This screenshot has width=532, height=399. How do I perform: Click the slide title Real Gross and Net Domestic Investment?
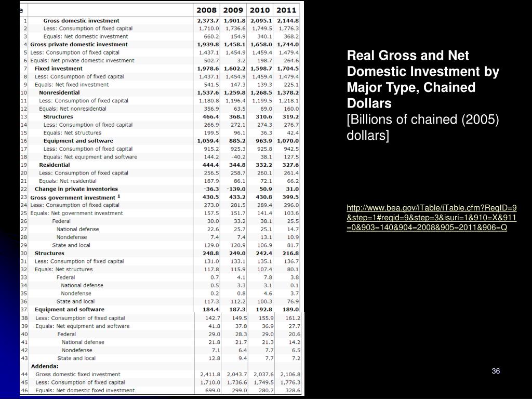tap(423, 79)
